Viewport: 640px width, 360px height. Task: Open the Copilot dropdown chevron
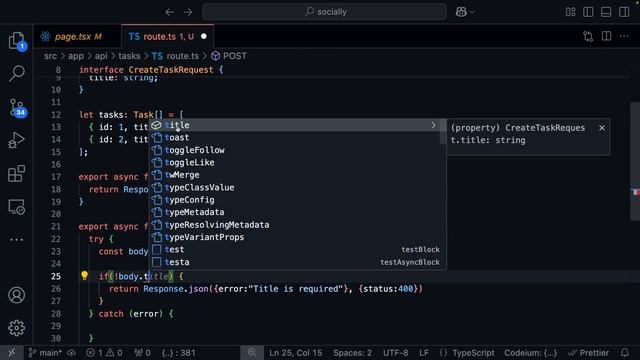472,12
